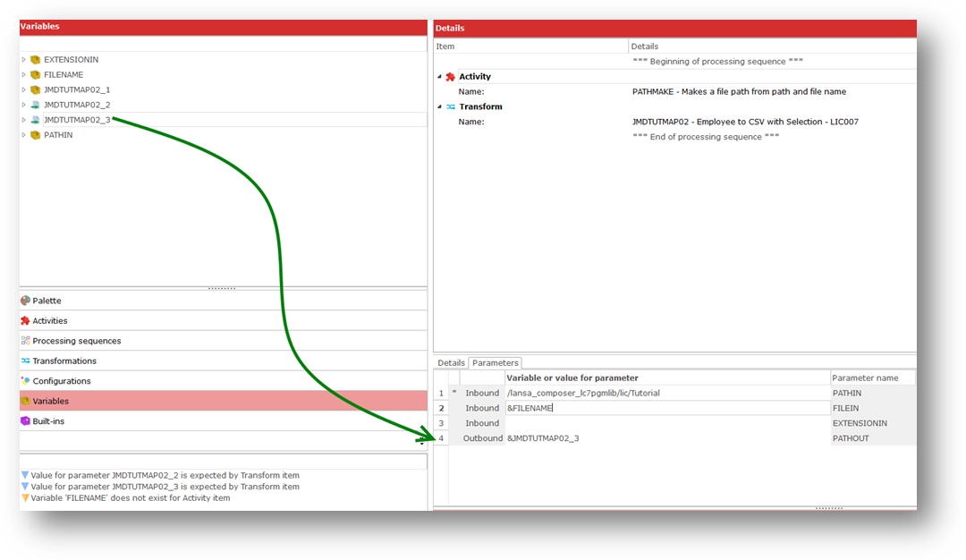Viewport: 966px width, 560px height.
Task: Click the Configurations icon
Action: point(25,381)
